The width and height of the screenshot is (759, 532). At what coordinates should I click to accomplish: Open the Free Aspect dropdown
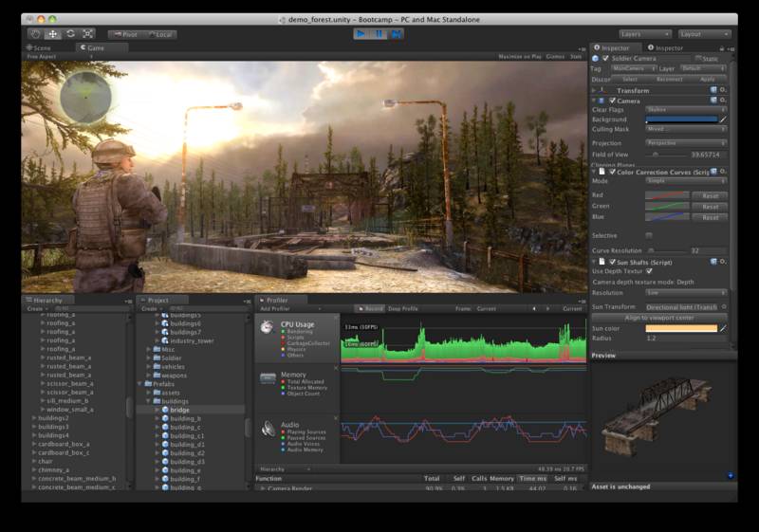coord(59,57)
